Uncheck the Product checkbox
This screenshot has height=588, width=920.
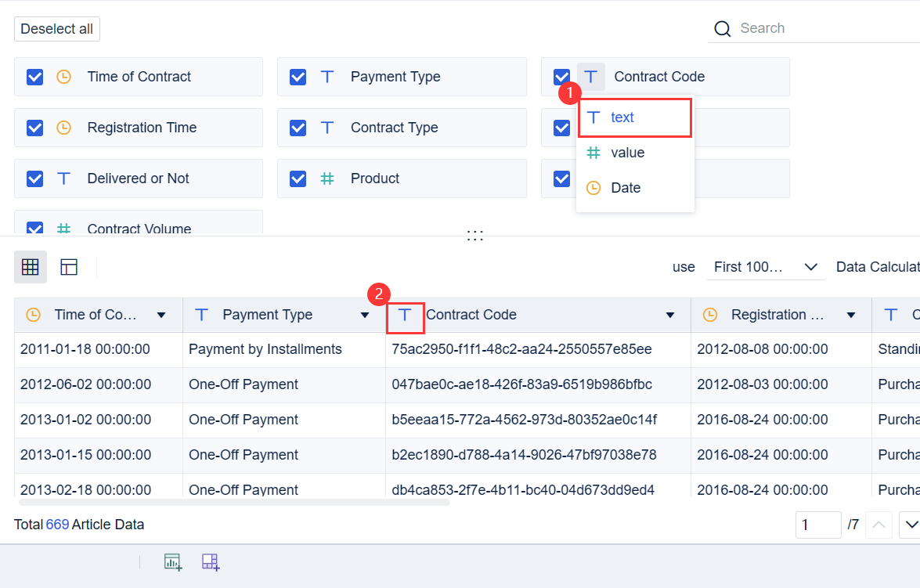[x=298, y=179]
